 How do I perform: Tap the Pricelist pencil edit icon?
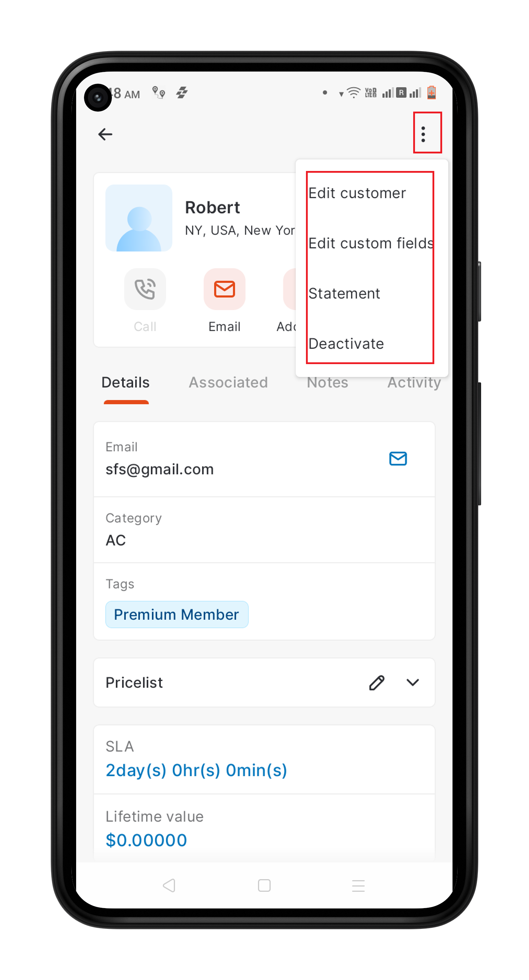376,682
